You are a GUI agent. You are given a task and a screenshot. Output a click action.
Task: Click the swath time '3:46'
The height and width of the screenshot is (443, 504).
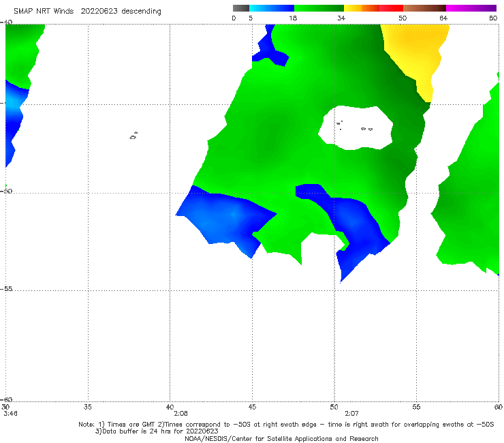click(11, 414)
